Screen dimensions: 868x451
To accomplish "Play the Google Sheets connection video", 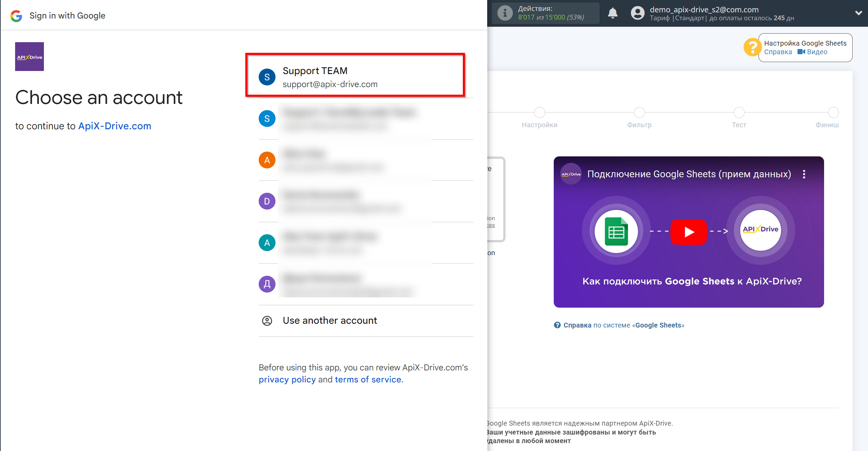I will point(689,232).
